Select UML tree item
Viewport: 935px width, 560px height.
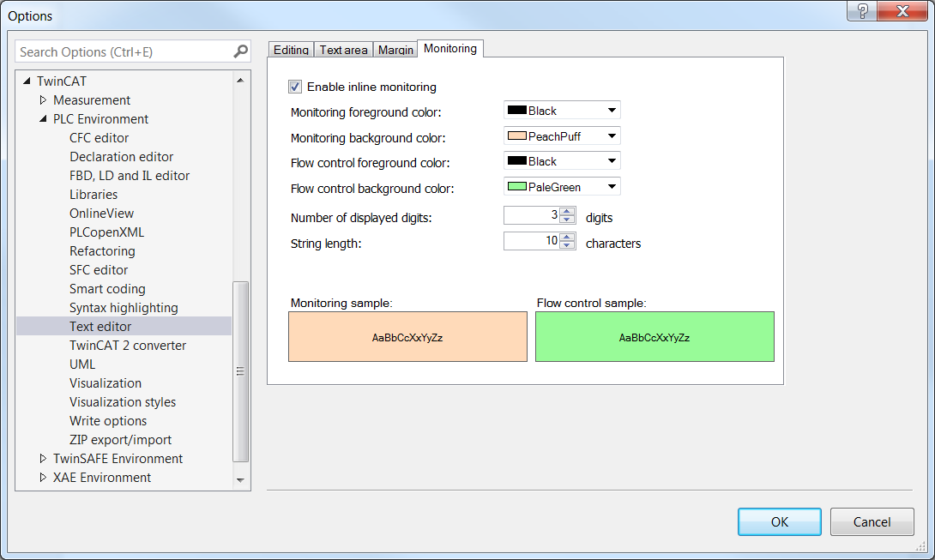point(82,364)
